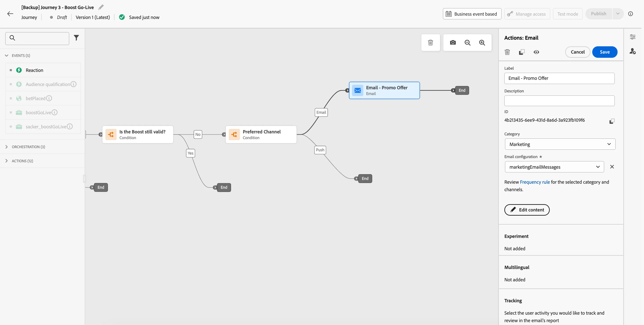Click the Business event based button
This screenshot has height=325, width=644.
click(x=472, y=14)
